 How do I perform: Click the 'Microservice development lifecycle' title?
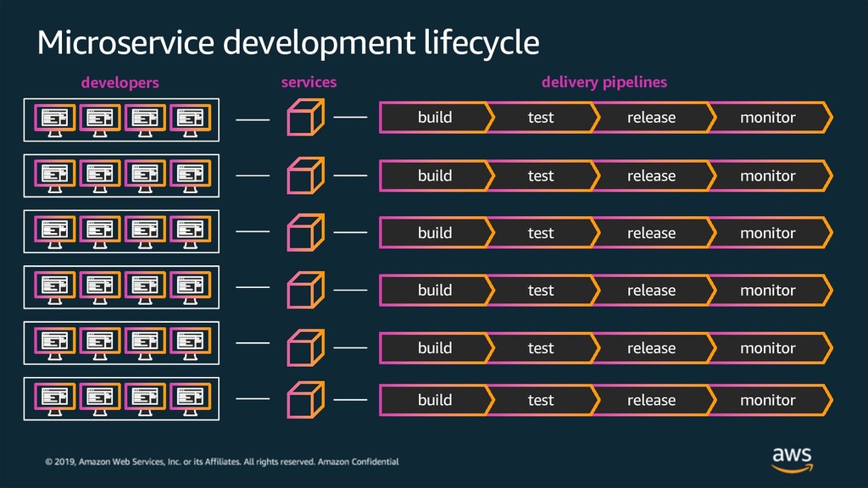[288, 42]
